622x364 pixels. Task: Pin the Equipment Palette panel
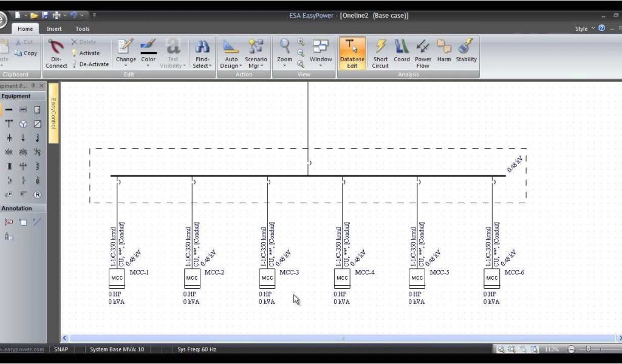(34, 86)
